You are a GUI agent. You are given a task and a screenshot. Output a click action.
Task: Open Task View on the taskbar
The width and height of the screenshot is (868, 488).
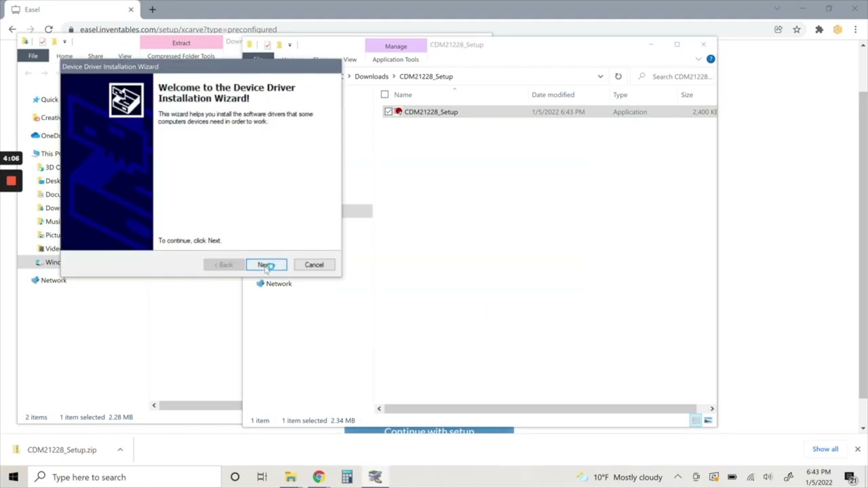(262, 477)
